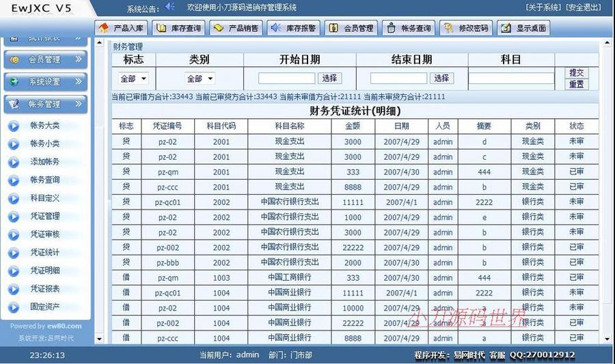Open 固定资产 in the sidebar
Viewport: 615px width, 364px height.
(x=45, y=307)
